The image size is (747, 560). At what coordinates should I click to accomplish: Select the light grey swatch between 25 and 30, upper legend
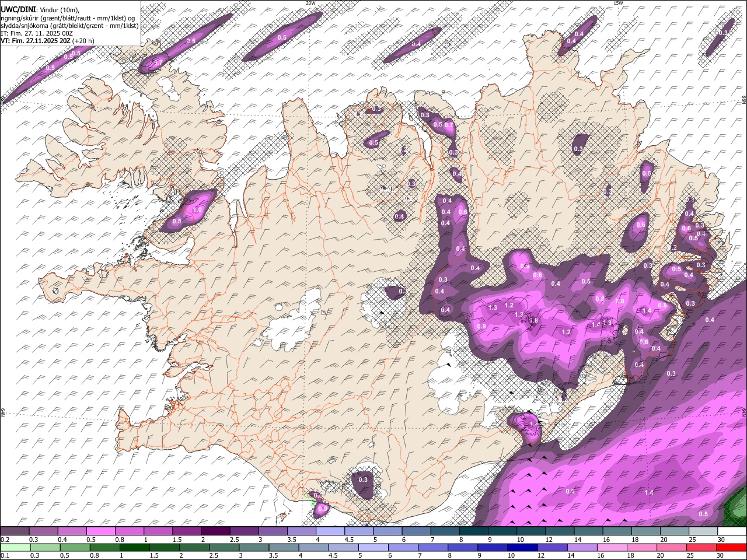[x=704, y=531]
